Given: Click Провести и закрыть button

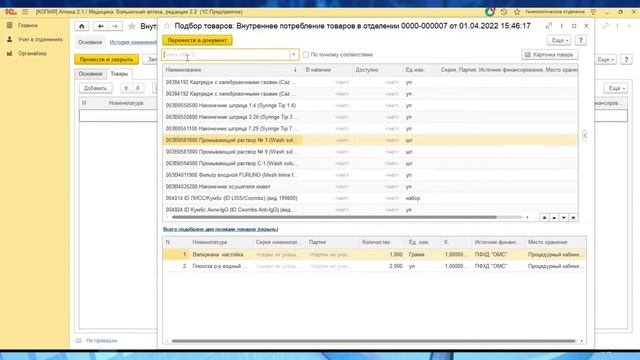Looking at the screenshot, I should [x=106, y=60].
